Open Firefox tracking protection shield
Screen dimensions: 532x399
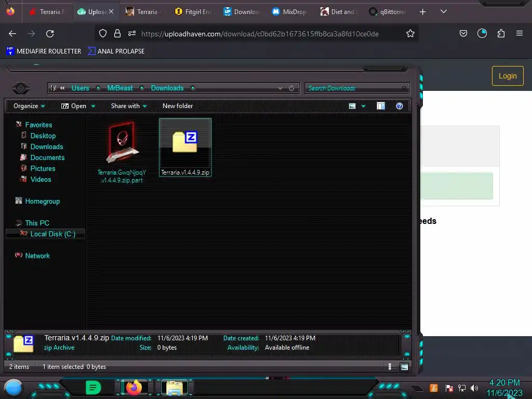tap(103, 34)
